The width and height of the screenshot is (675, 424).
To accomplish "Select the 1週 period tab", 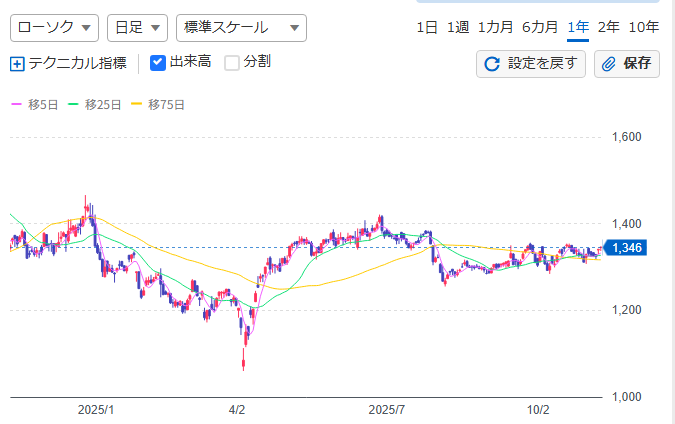I will [458, 28].
